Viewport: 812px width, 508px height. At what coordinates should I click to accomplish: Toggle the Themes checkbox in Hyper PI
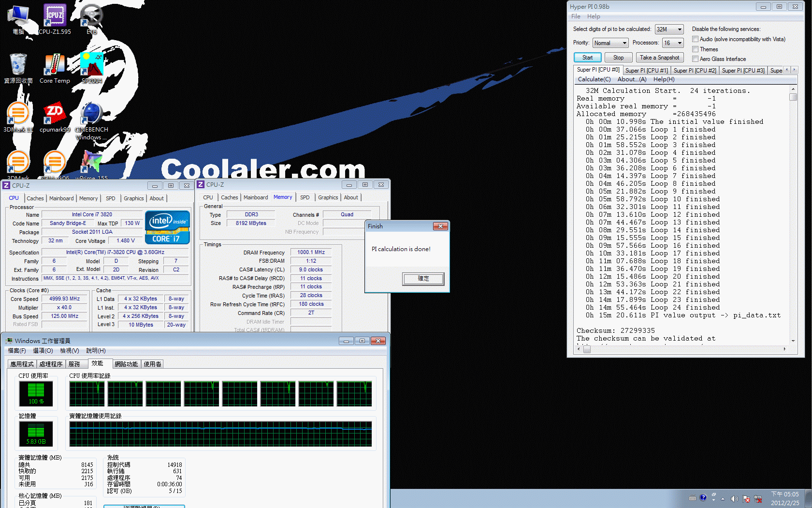click(695, 49)
